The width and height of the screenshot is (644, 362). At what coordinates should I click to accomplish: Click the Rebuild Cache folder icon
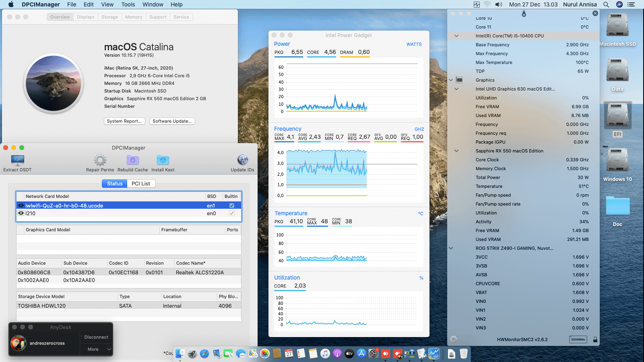132,161
